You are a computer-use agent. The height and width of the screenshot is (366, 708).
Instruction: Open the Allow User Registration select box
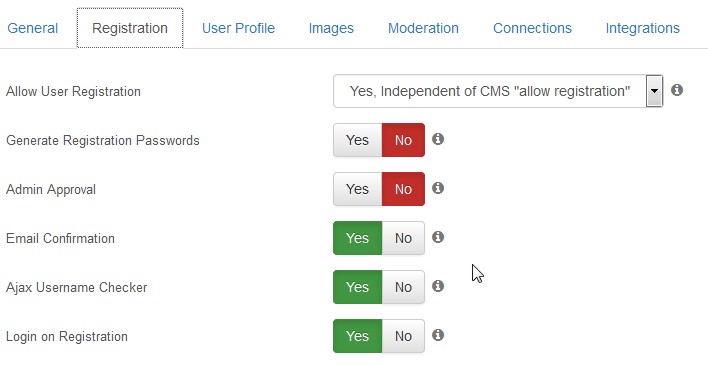498,91
